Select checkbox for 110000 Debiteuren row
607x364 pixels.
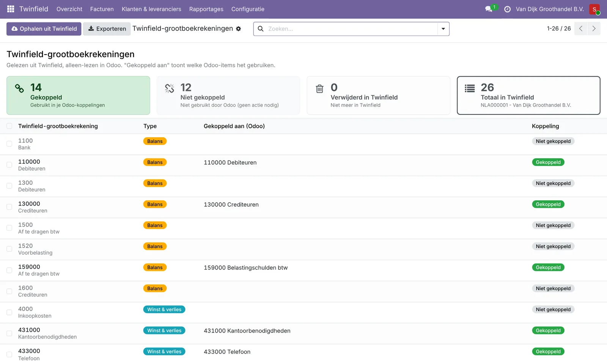click(x=9, y=165)
